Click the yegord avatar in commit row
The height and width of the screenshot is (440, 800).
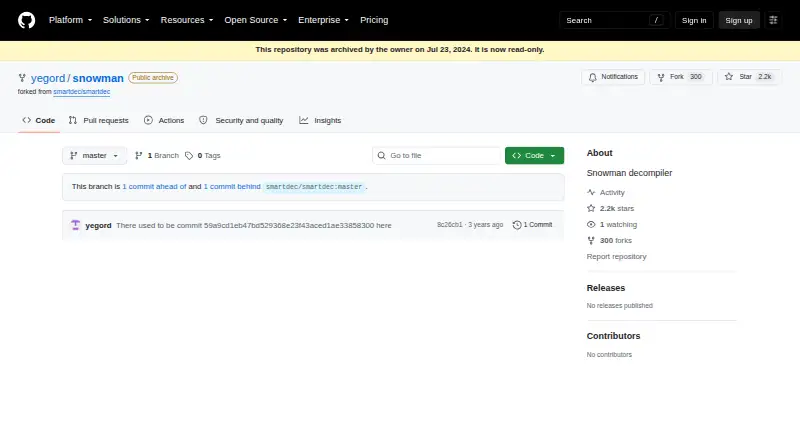tap(76, 225)
